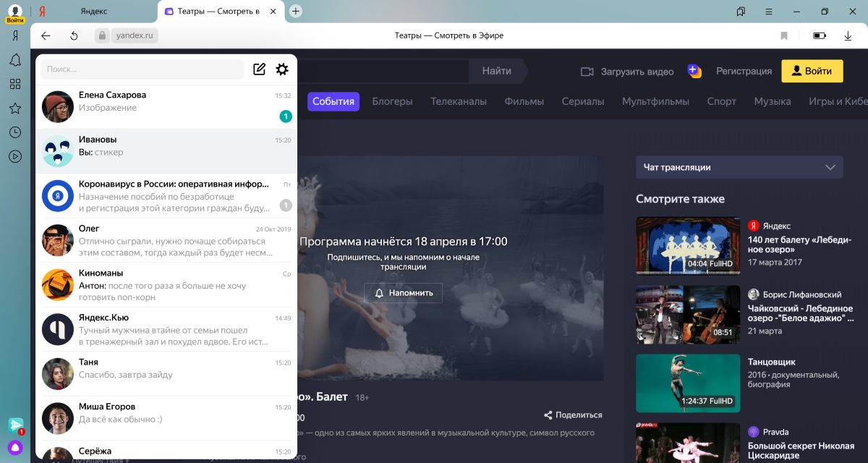Bookmark this page

[x=784, y=35]
